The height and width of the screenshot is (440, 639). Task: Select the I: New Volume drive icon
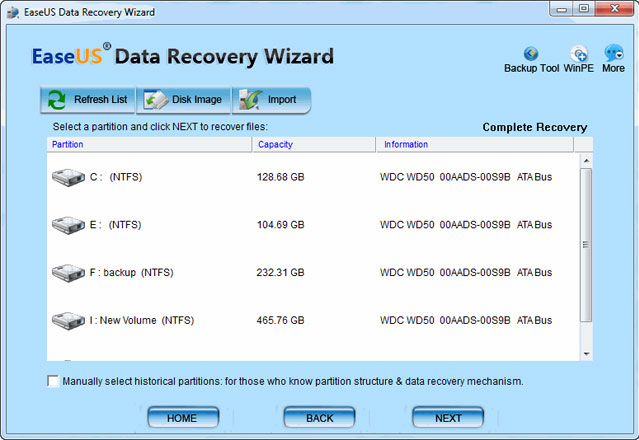(x=67, y=320)
